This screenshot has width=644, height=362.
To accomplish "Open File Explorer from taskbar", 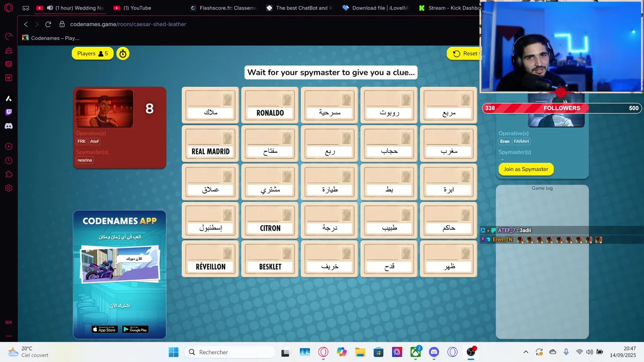I will [360, 352].
